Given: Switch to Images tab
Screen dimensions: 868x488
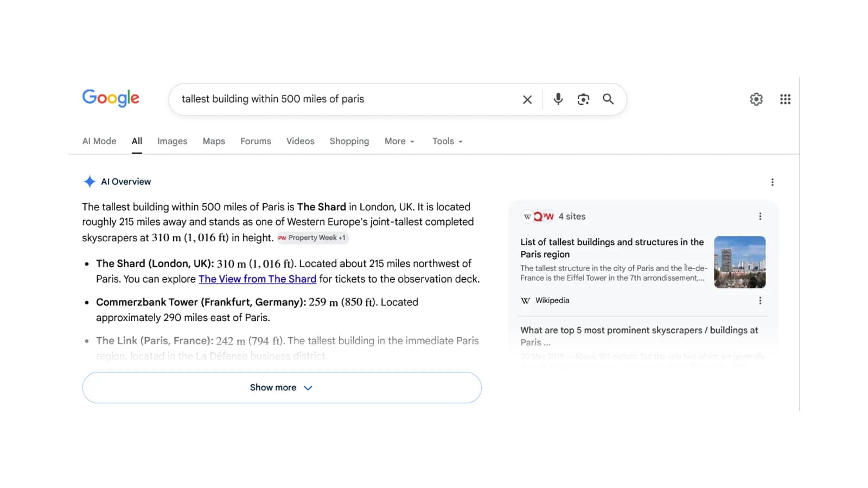Looking at the screenshot, I should point(173,141).
